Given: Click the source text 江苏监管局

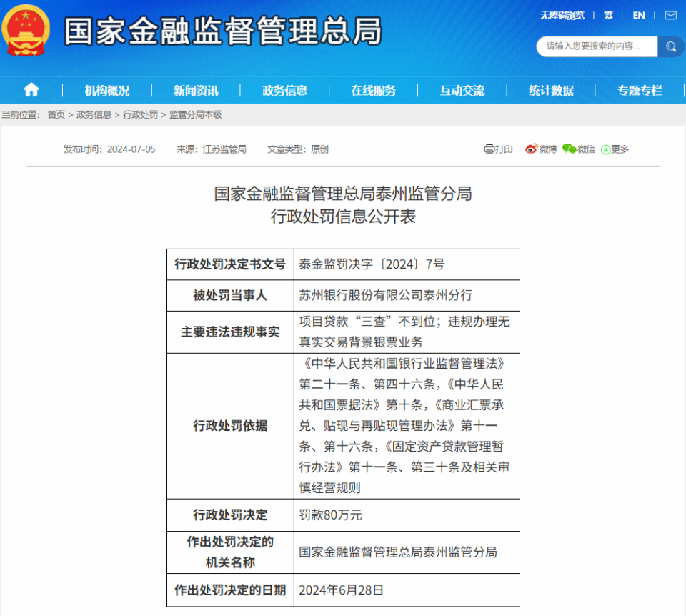Looking at the screenshot, I should coord(224,149).
